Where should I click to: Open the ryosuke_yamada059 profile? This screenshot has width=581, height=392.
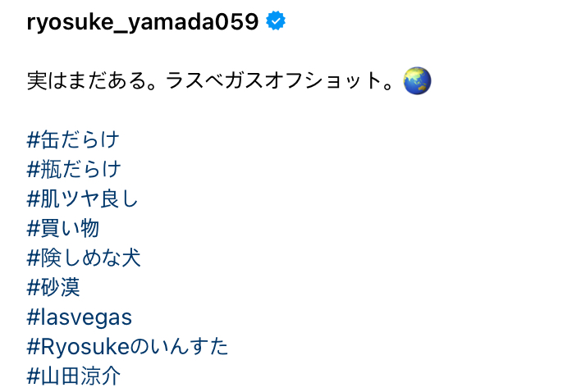tap(143, 23)
